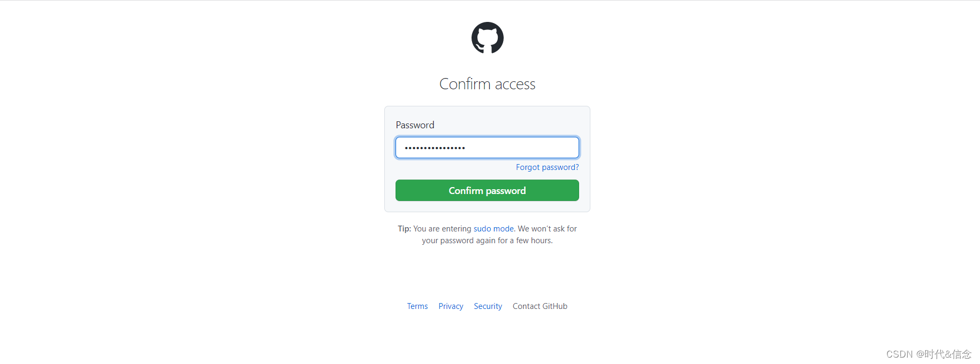Open the Forgot password? link
Viewport: 980px width, 364px height.
[x=547, y=167]
